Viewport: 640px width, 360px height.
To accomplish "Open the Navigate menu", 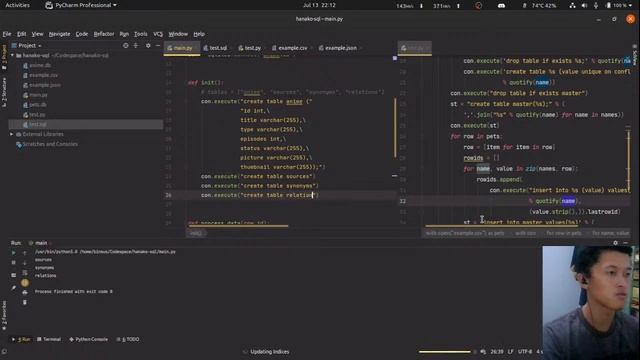I will point(60,34).
